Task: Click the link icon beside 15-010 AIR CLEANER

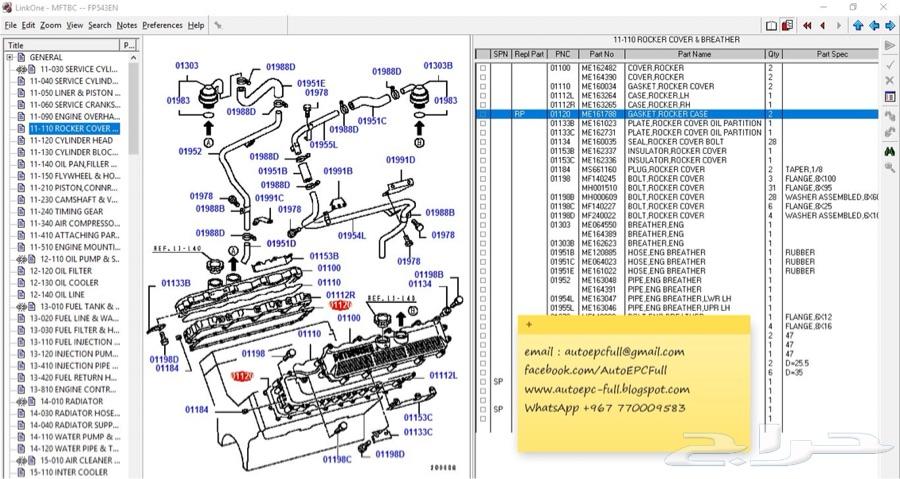Action: [x=21, y=460]
